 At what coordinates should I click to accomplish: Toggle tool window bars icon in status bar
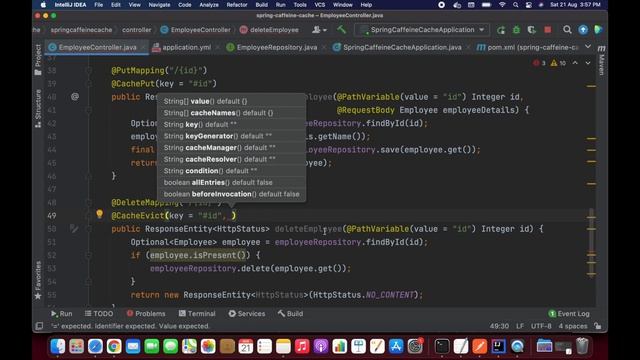pos(39,326)
